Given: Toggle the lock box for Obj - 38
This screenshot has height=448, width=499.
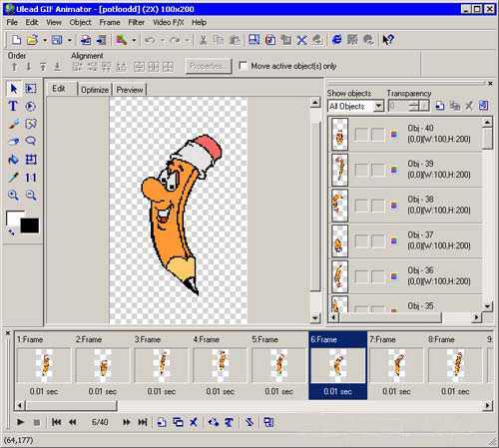Looking at the screenshot, I should pyautogui.click(x=377, y=206).
